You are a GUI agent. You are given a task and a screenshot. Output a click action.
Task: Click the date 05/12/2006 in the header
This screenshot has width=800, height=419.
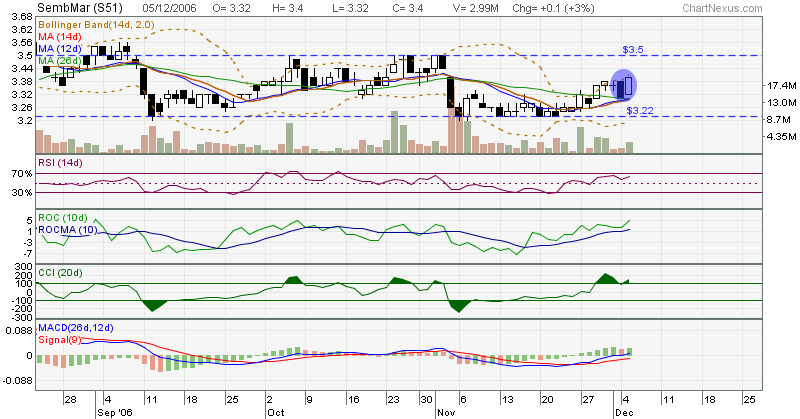click(x=169, y=8)
